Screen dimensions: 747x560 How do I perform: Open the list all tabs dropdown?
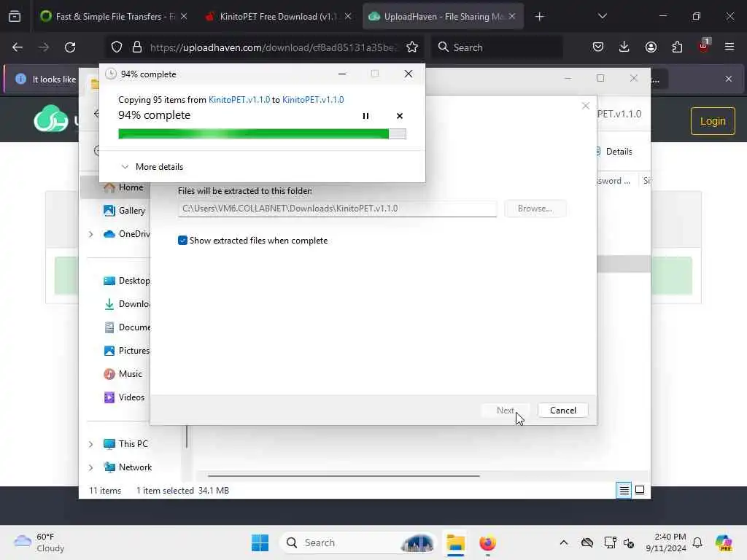point(602,17)
